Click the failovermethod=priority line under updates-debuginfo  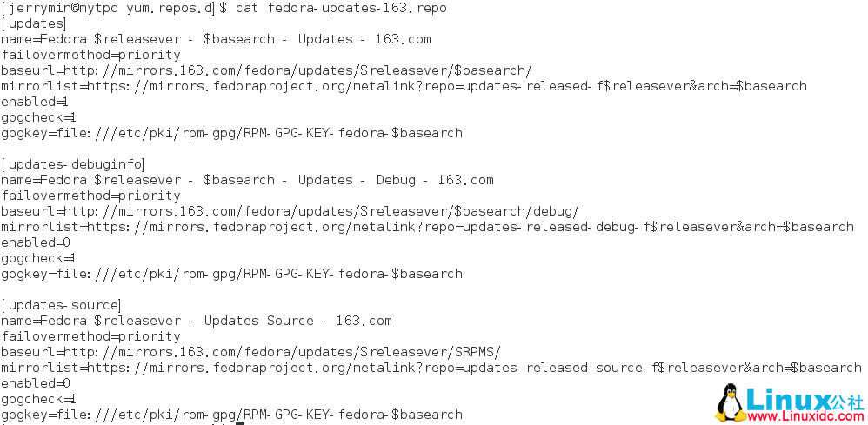coord(90,196)
